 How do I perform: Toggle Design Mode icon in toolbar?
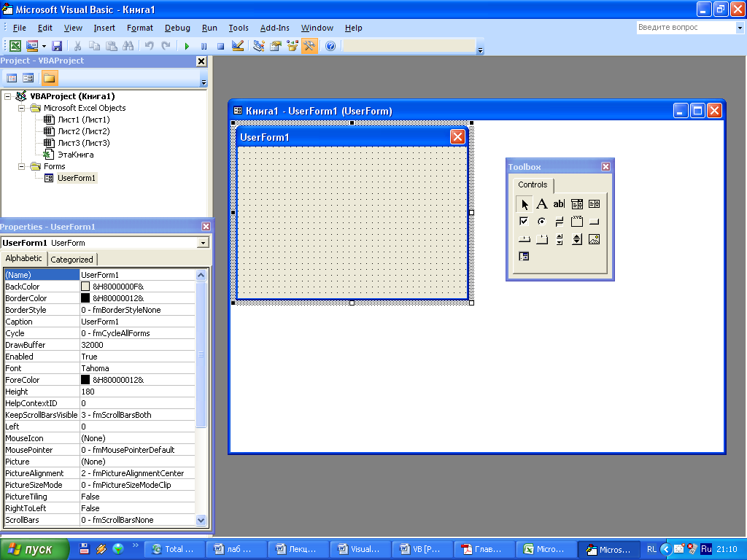pos(237,46)
